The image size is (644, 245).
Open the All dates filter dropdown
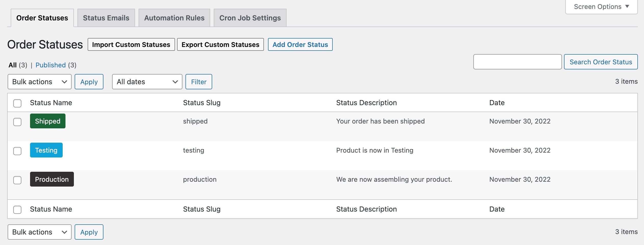tap(147, 82)
